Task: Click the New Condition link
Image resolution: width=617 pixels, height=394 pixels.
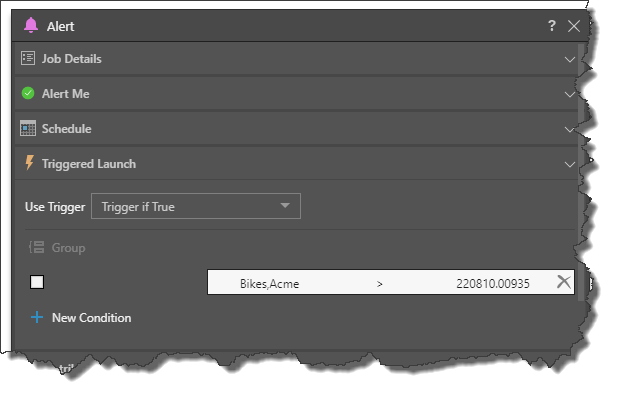Action: pyautogui.click(x=91, y=318)
